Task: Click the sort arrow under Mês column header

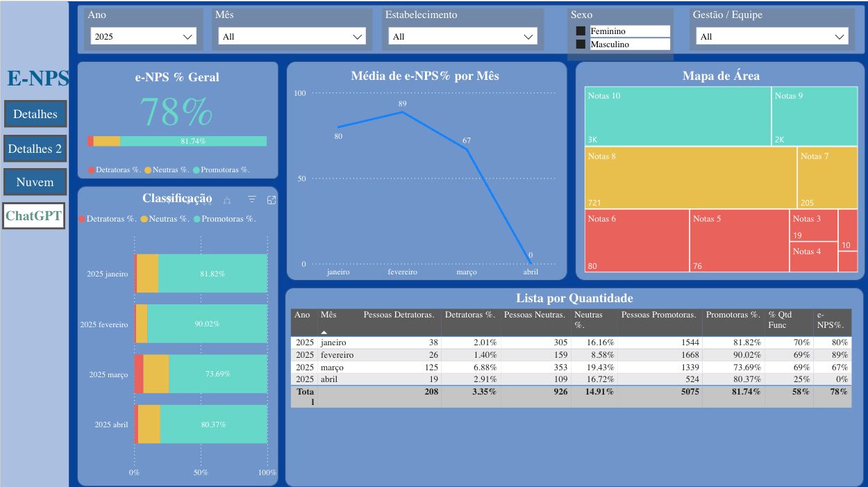Action: click(324, 332)
